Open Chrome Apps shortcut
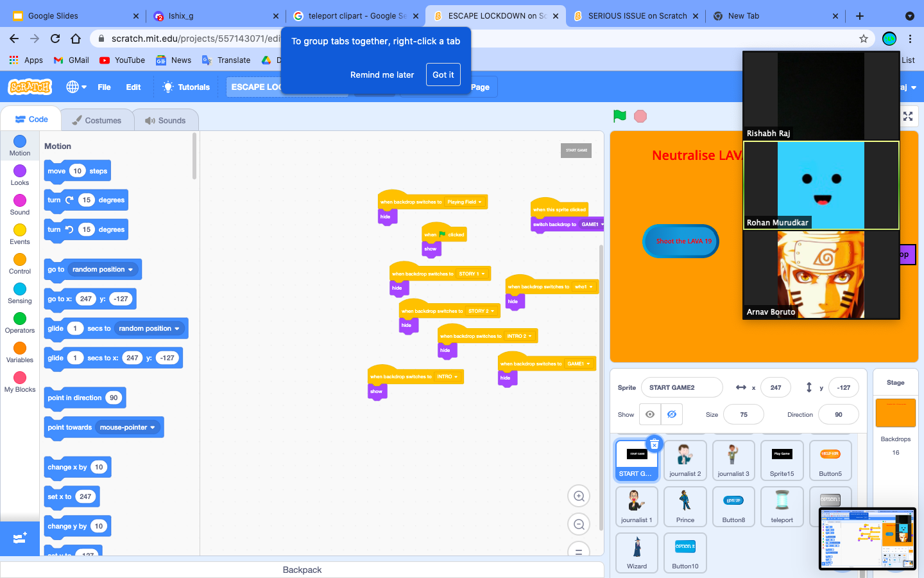 click(26, 60)
